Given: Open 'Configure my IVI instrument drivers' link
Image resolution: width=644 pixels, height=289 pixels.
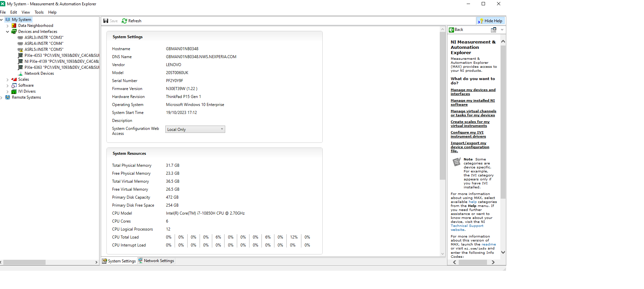Looking at the screenshot, I should [468, 135].
